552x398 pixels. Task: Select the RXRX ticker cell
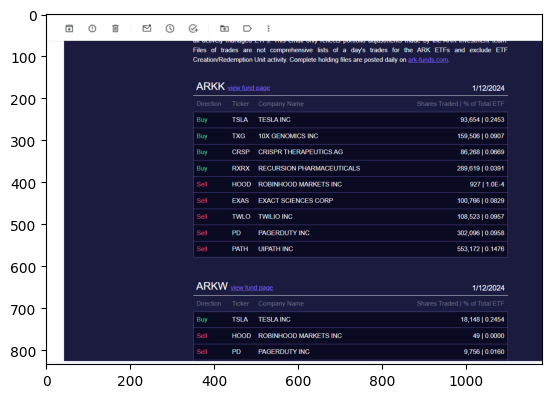point(241,169)
